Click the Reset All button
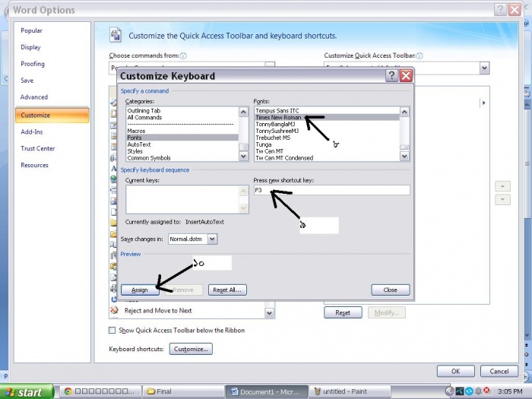532x399 pixels. pyautogui.click(x=227, y=290)
